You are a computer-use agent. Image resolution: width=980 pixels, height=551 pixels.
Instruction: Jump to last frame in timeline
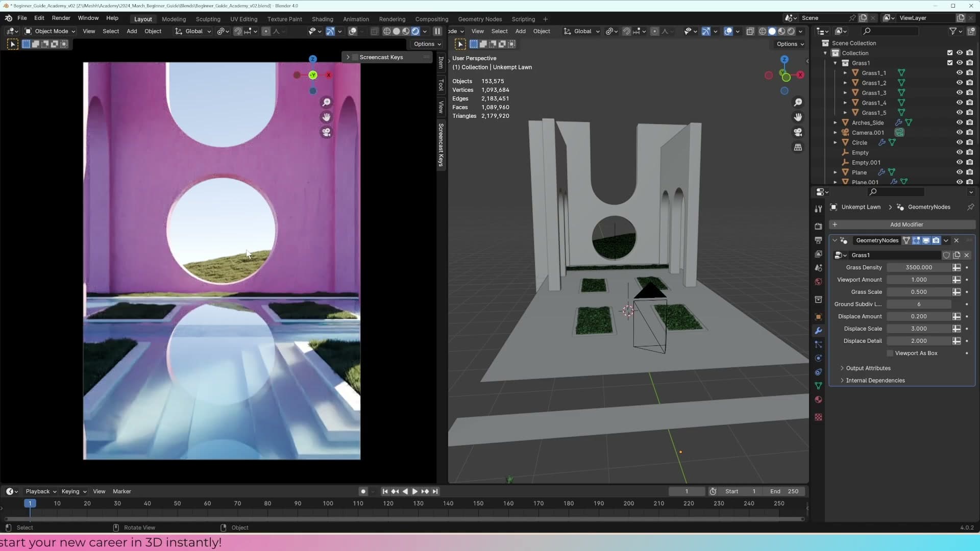click(x=435, y=491)
